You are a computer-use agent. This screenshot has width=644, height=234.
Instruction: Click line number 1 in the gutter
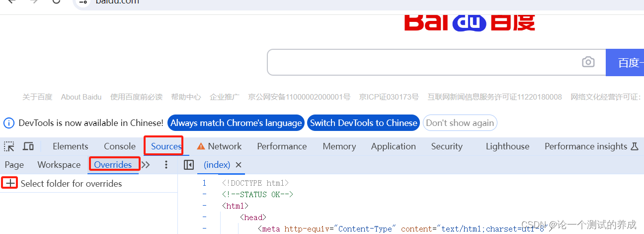coord(204,183)
